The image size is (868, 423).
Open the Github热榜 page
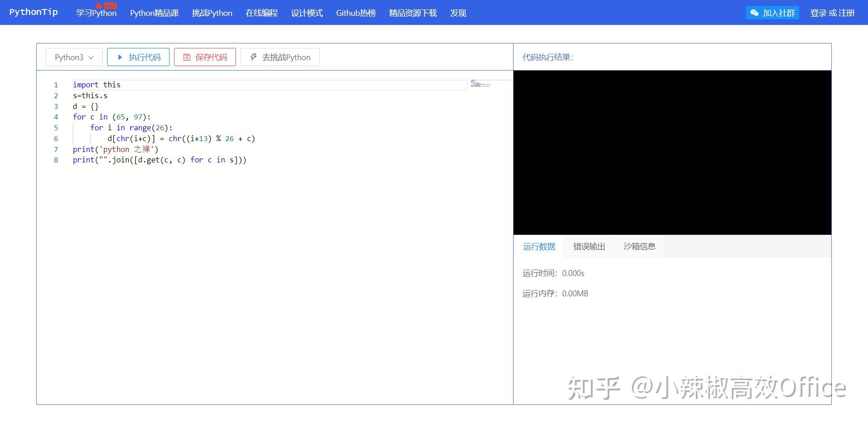(x=356, y=13)
